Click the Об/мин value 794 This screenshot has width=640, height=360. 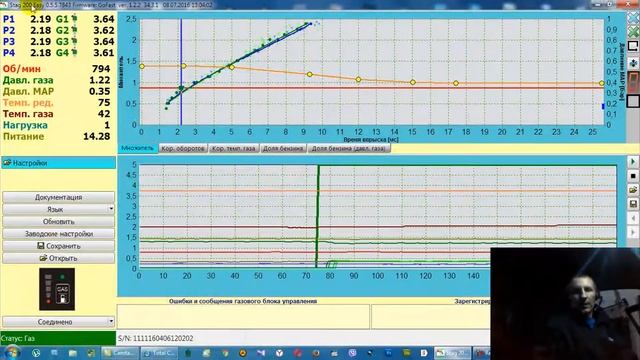pos(101,69)
